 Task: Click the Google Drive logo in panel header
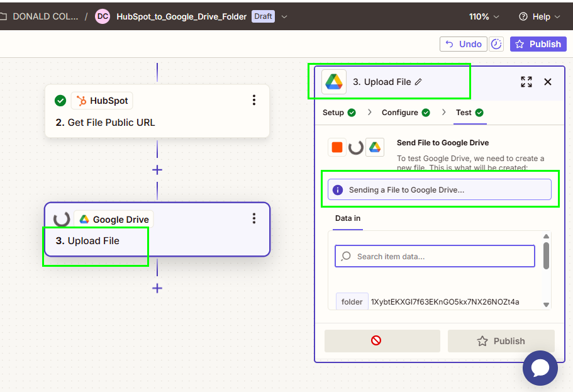click(x=334, y=82)
